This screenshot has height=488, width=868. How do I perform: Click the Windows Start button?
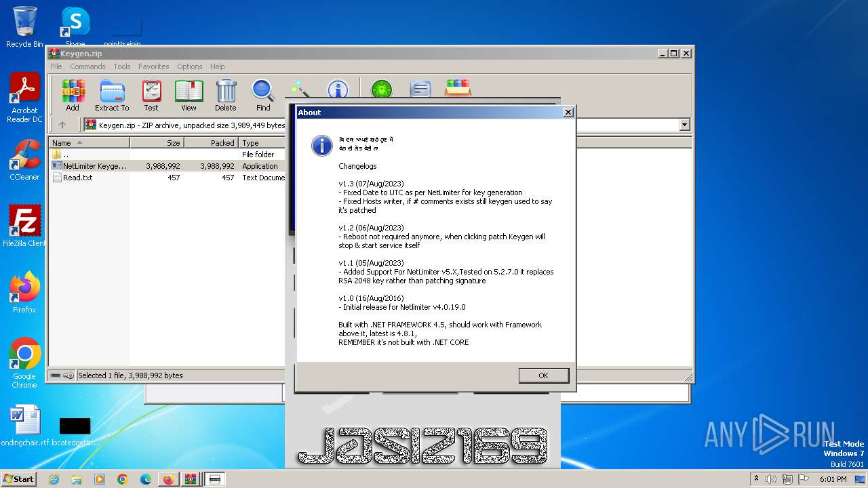18,479
